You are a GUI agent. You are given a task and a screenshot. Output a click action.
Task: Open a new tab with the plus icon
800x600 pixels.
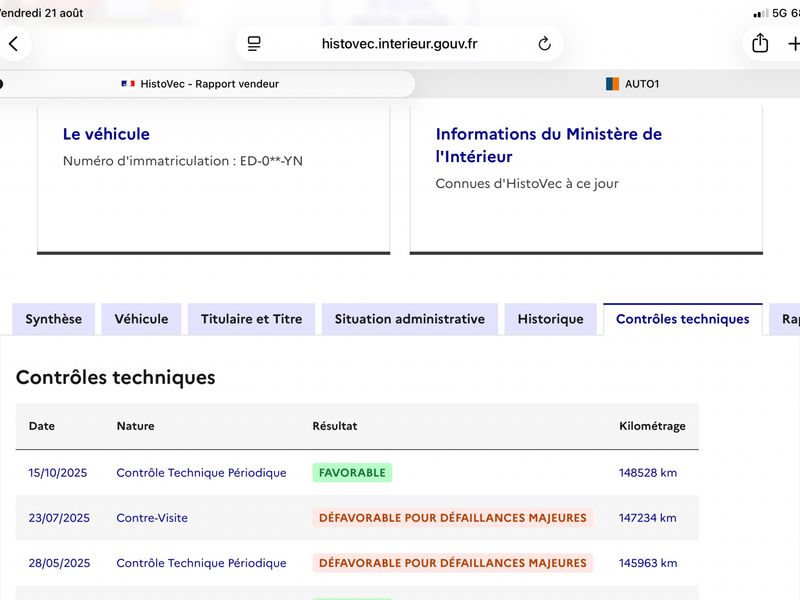(x=793, y=44)
